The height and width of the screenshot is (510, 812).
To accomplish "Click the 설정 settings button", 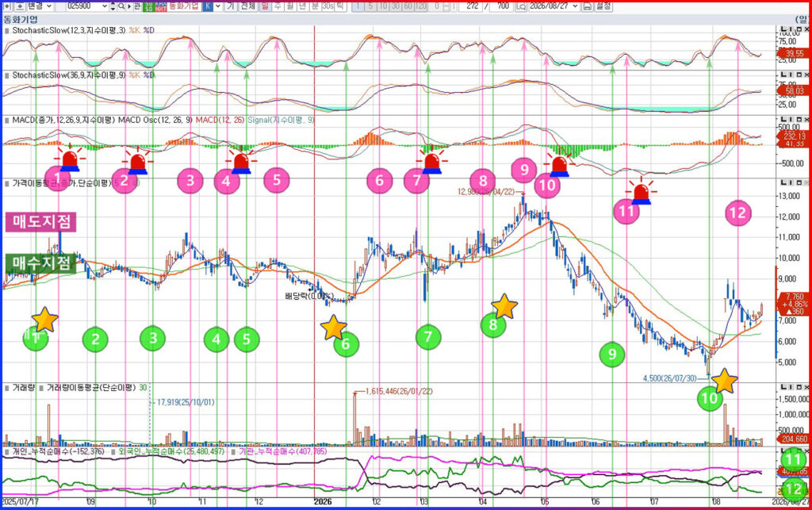I will [x=603, y=6].
